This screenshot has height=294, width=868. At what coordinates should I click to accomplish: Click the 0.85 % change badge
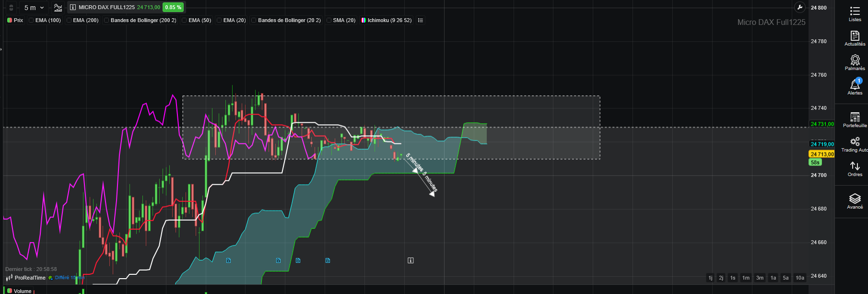point(173,7)
